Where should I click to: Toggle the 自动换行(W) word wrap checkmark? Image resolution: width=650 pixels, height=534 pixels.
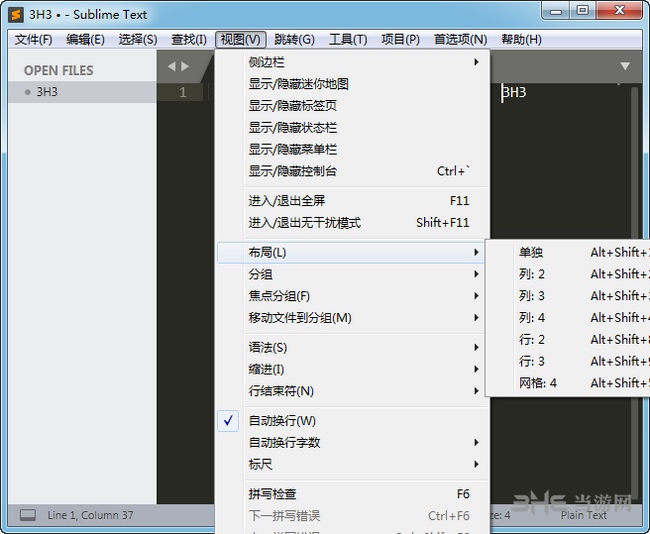(228, 421)
